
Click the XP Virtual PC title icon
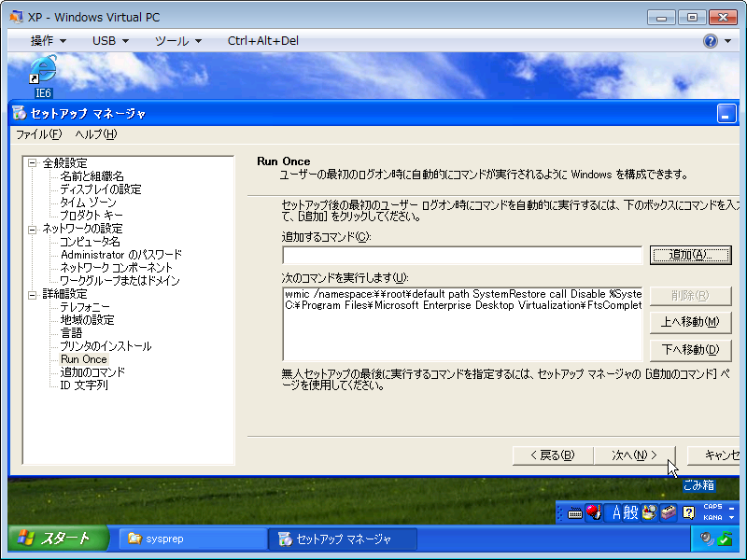tap(16, 17)
